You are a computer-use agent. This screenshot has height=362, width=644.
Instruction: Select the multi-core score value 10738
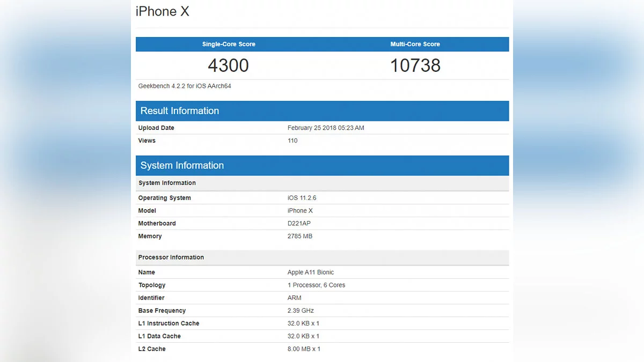(x=415, y=65)
